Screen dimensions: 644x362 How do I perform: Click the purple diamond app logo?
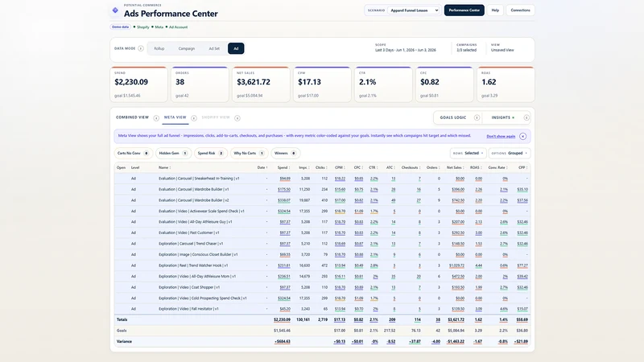[x=115, y=10]
